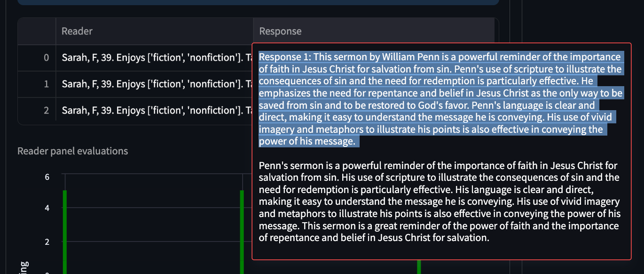Click the second green bar in chart

click(x=242, y=232)
